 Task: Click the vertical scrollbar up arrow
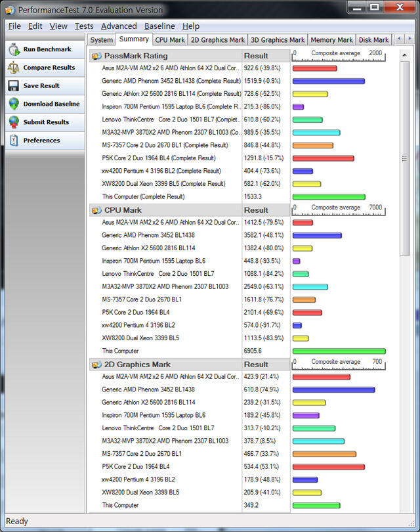coord(404,55)
